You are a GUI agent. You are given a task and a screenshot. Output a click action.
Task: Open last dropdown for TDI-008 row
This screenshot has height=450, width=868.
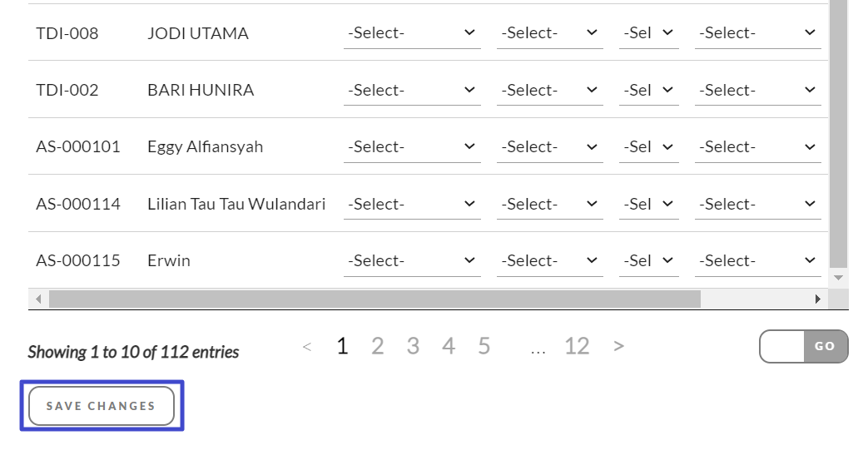coord(757,33)
